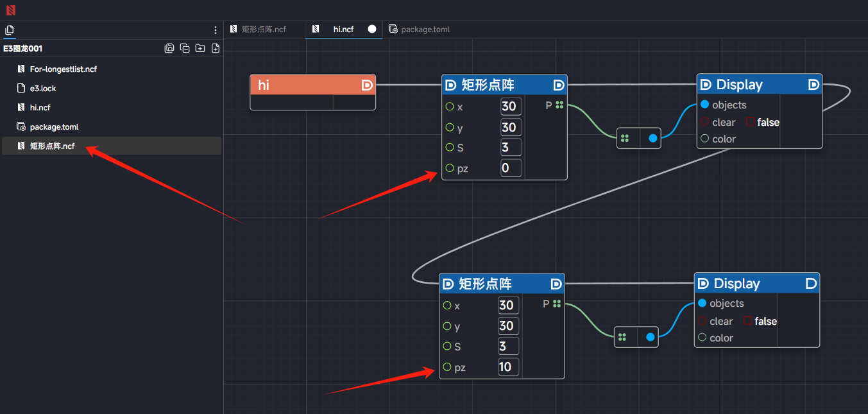The width and height of the screenshot is (868, 414).
Task: Click the red app logo
Action: tap(10, 10)
